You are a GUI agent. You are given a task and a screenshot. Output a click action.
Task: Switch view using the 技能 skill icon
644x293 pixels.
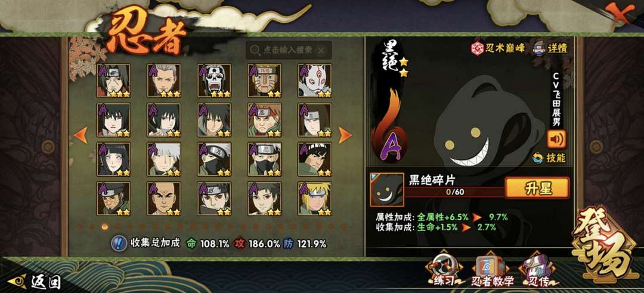tap(550, 158)
